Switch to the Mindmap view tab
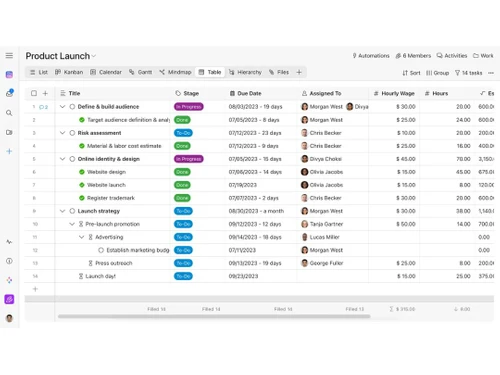 (x=175, y=72)
